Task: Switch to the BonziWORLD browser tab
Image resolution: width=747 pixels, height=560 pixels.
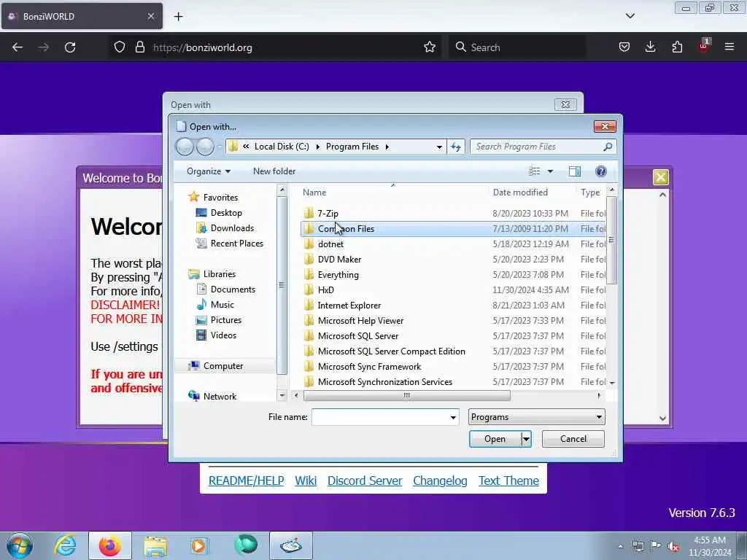Action: 82,16
